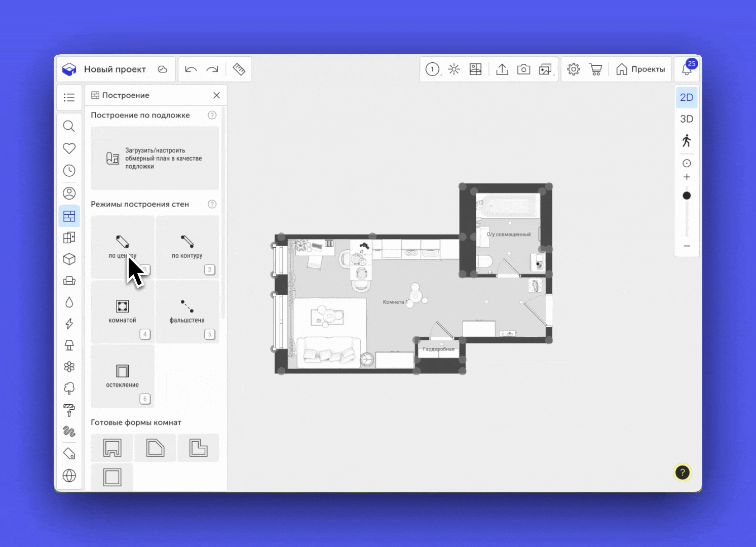Switch to 3D view mode
756x547 pixels.
click(687, 119)
